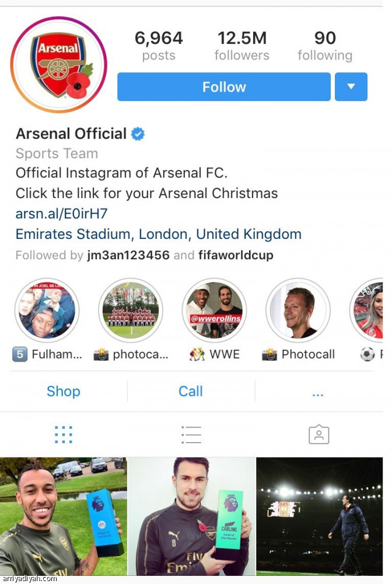Follow the Arsenal Official account
This screenshot has width=392, height=584.
[224, 87]
